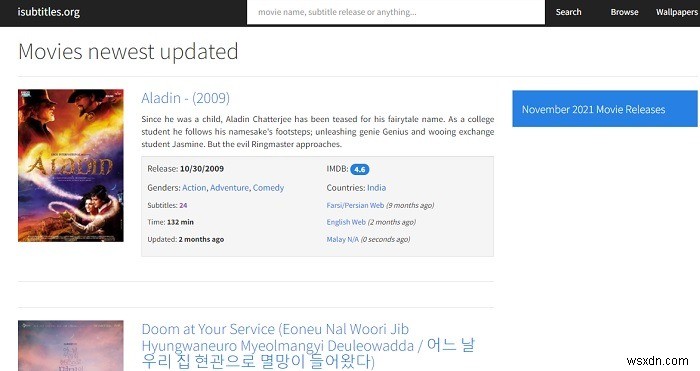Open the Malay N/A subtitle link
Viewport: 700px width, 371px height.
(x=342, y=239)
